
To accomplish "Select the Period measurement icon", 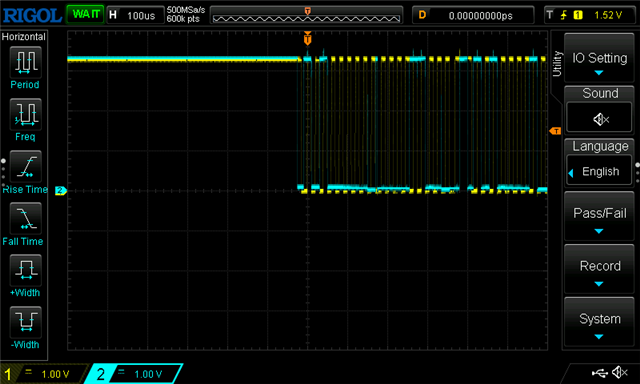I will (x=25, y=62).
